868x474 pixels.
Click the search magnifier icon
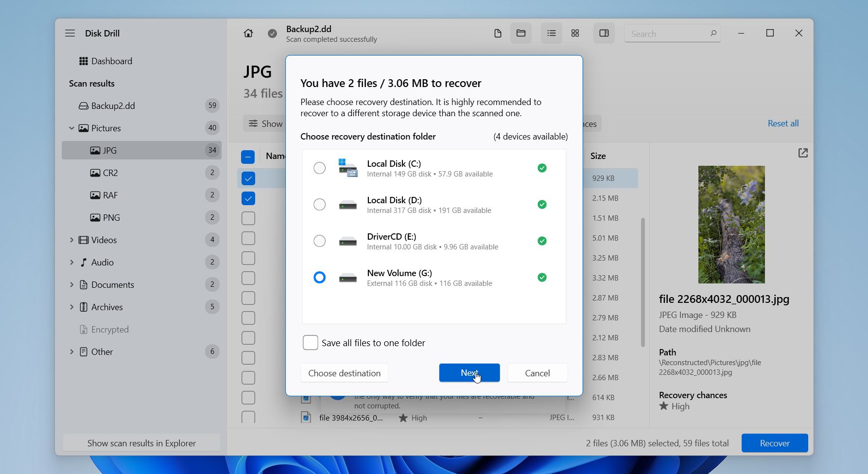click(x=713, y=34)
